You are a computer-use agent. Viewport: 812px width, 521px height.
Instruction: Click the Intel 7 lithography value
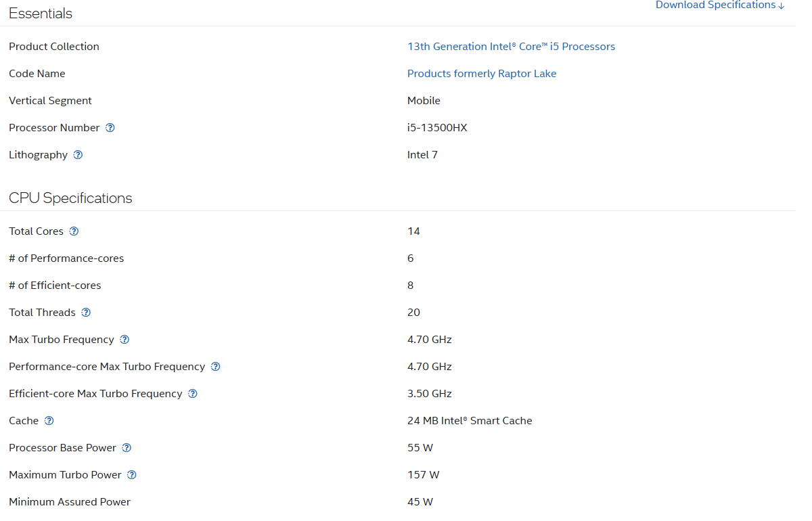[x=422, y=155]
